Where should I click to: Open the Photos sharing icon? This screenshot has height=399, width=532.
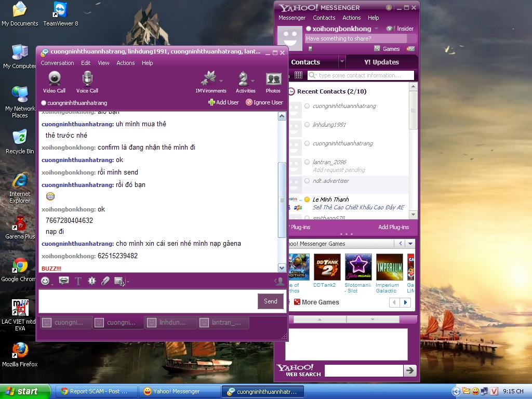coord(273,82)
